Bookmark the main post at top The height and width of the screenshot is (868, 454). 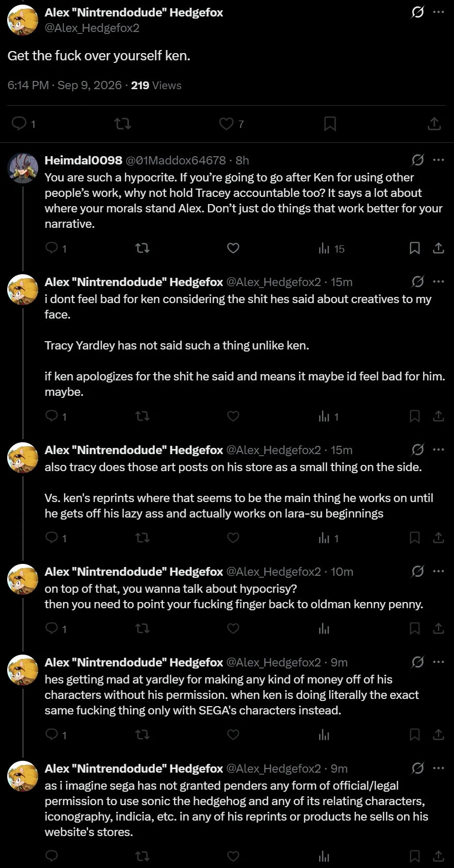click(330, 124)
